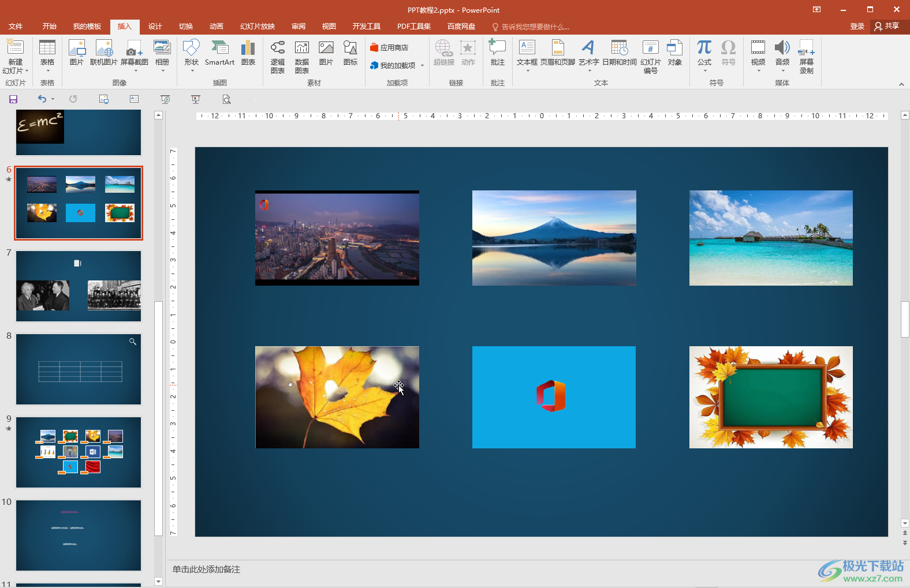
Task: Open the Office Store add-ins
Action: tap(390, 47)
